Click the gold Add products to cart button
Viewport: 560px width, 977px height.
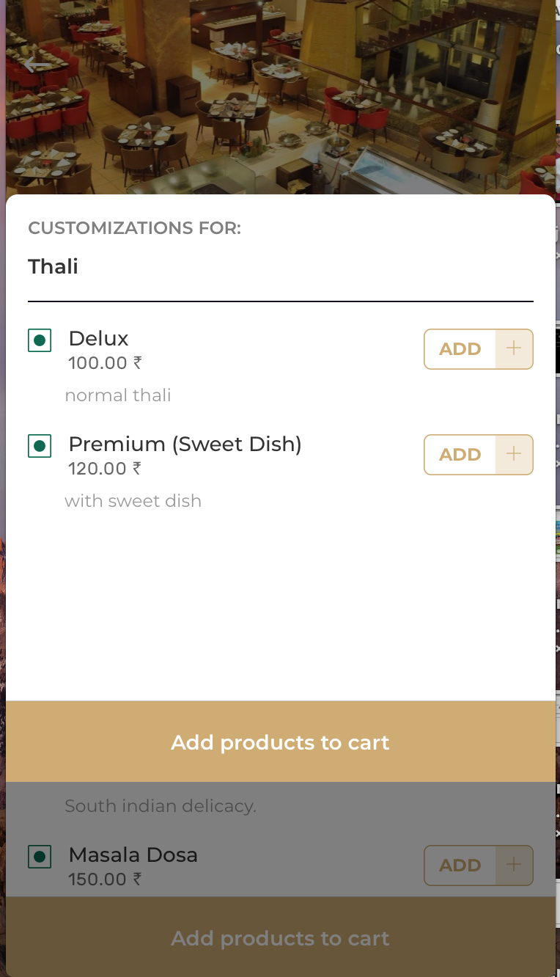(x=280, y=742)
